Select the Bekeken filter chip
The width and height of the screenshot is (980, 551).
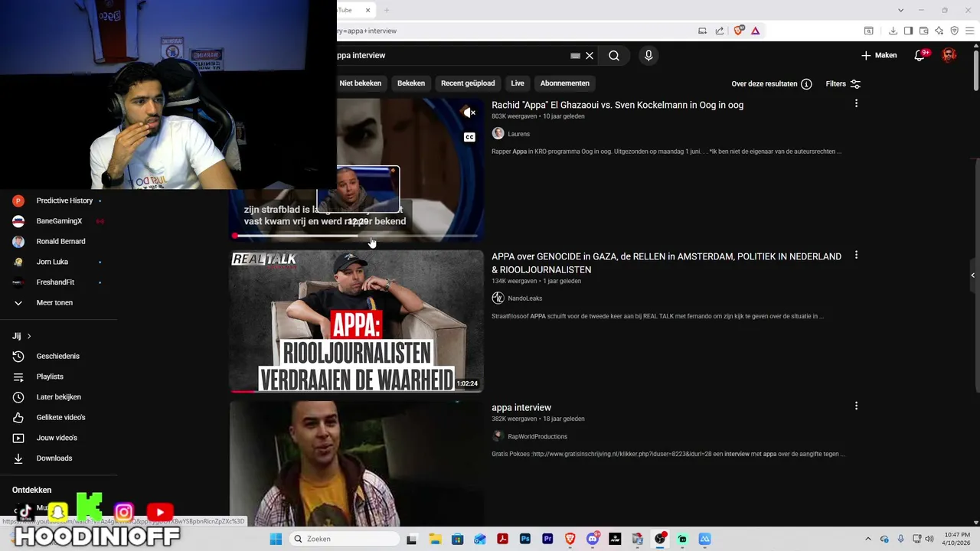(x=411, y=83)
